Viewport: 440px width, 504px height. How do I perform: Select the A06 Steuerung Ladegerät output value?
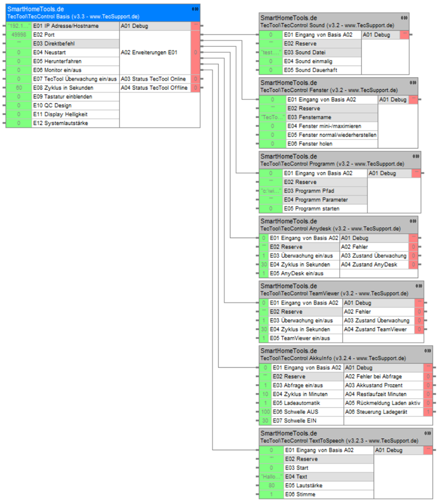(428, 412)
